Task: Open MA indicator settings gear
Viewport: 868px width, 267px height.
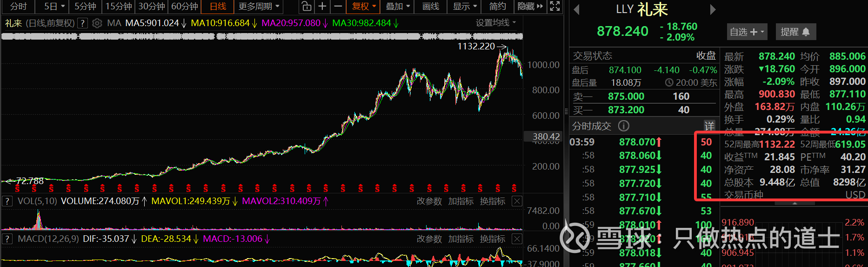Action: click(x=97, y=23)
